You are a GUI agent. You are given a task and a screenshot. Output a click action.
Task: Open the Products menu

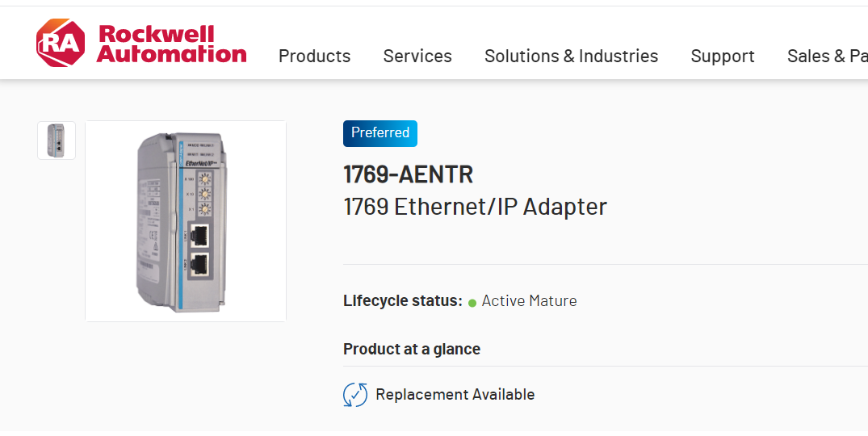click(x=314, y=56)
